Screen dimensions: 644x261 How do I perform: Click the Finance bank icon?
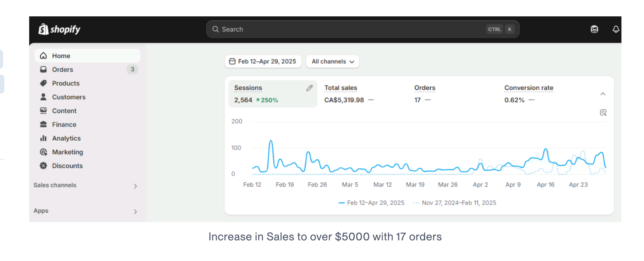tap(44, 125)
